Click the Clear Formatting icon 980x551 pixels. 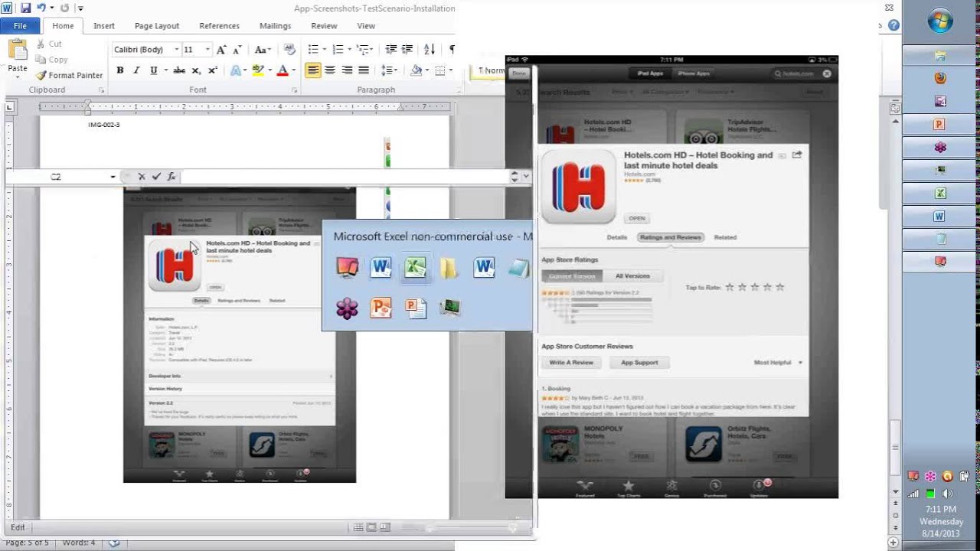[289, 50]
